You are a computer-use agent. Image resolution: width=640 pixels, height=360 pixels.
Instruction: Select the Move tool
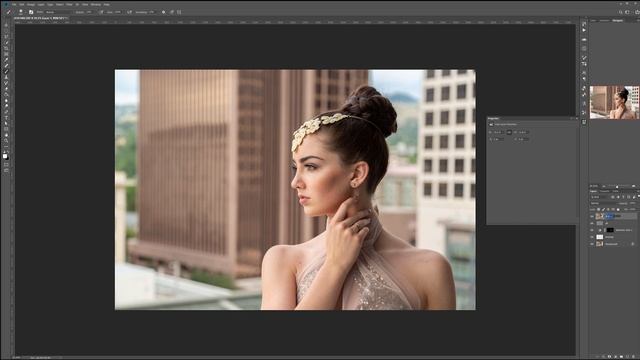pos(6,25)
